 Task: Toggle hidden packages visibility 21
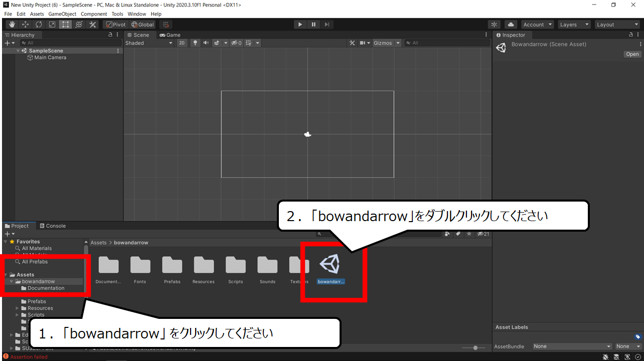tap(484, 234)
